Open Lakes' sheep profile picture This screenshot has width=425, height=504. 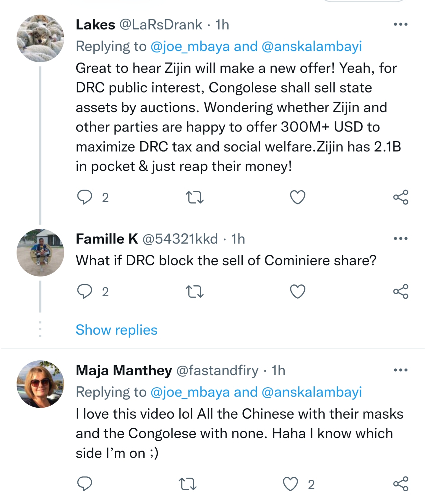coord(40,38)
